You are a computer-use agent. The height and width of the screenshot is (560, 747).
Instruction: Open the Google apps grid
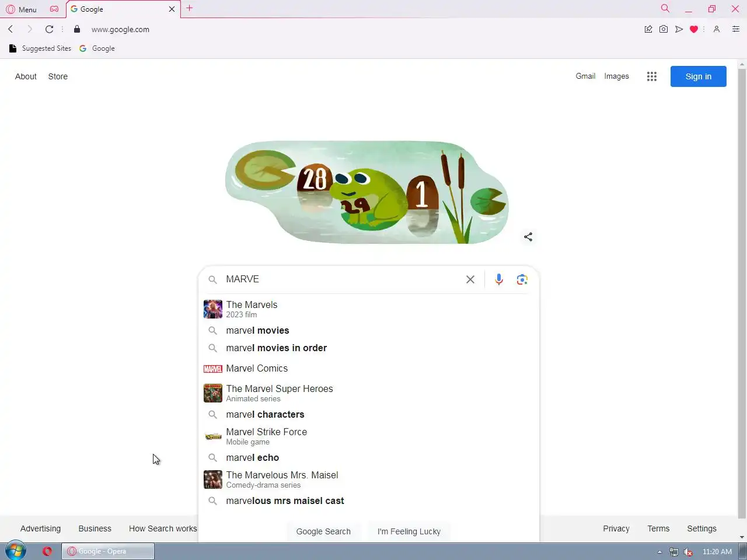pyautogui.click(x=652, y=76)
